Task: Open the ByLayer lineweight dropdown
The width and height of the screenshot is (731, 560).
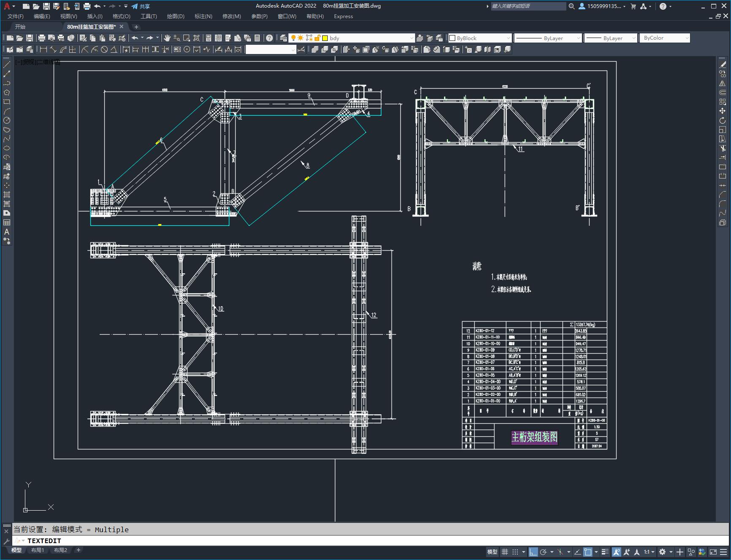Action: 633,38
